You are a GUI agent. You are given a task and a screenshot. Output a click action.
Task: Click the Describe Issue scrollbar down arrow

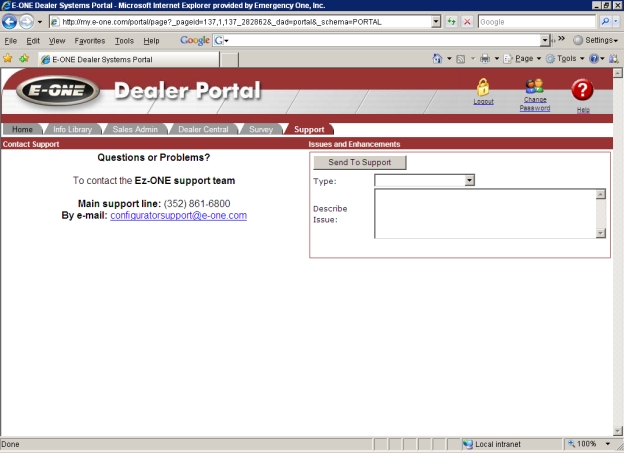[x=601, y=233]
